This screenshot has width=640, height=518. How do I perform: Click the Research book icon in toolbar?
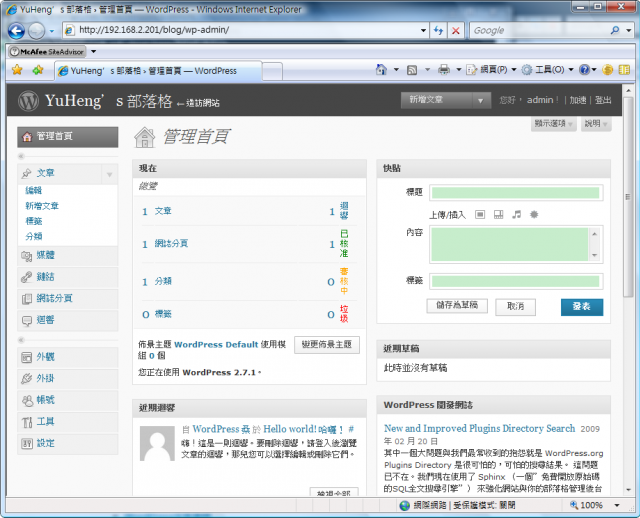(x=624, y=70)
